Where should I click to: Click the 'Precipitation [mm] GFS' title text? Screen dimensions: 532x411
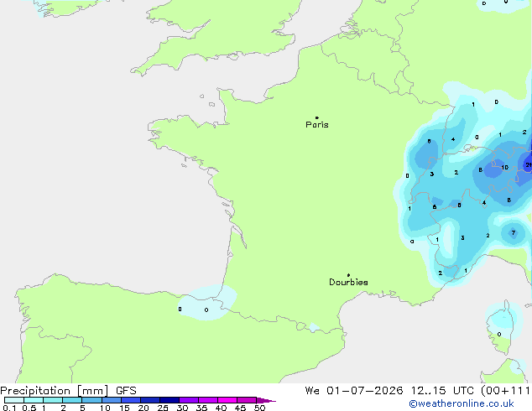tap(68, 391)
